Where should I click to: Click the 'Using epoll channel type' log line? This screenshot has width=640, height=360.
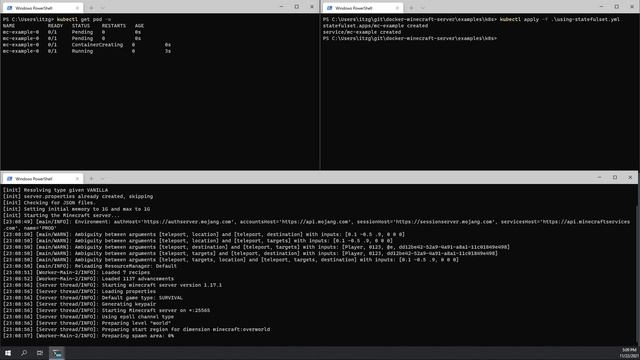89,317
